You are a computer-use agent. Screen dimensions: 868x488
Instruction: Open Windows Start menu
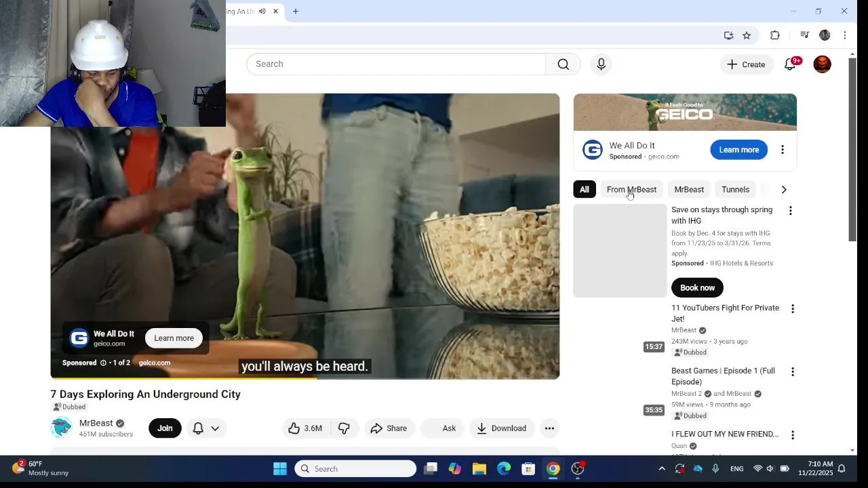(279, 469)
